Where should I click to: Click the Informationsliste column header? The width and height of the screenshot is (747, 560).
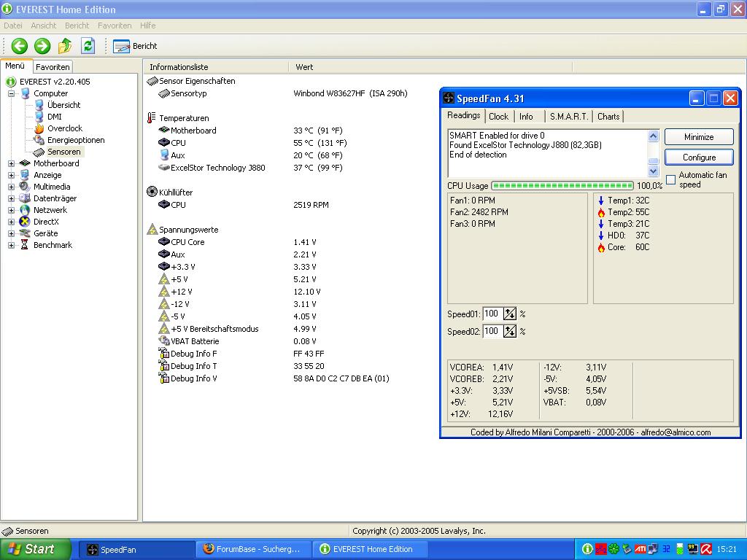point(217,67)
